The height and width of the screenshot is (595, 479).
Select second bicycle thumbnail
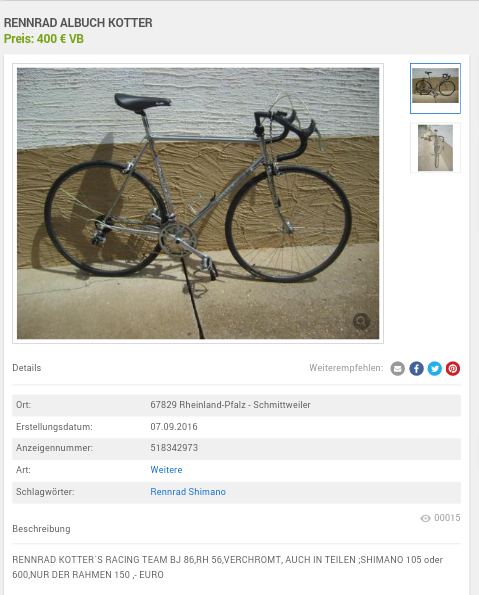tap(435, 148)
